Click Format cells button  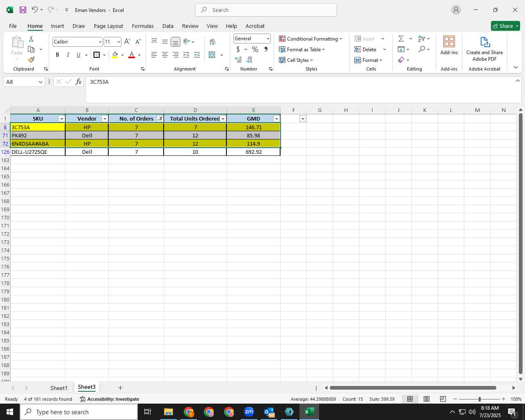pos(368,60)
